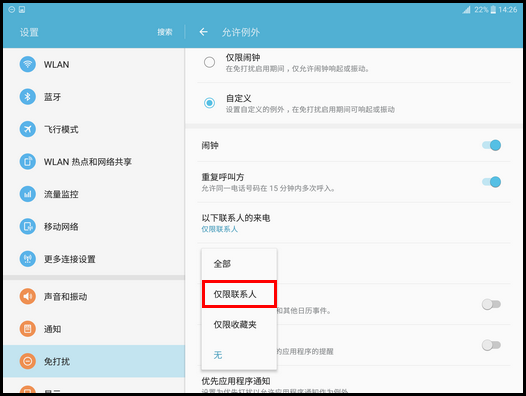Enable the calendar events (日历事件) switch
Image resolution: width=526 pixels, height=396 pixels.
pyautogui.click(x=491, y=304)
